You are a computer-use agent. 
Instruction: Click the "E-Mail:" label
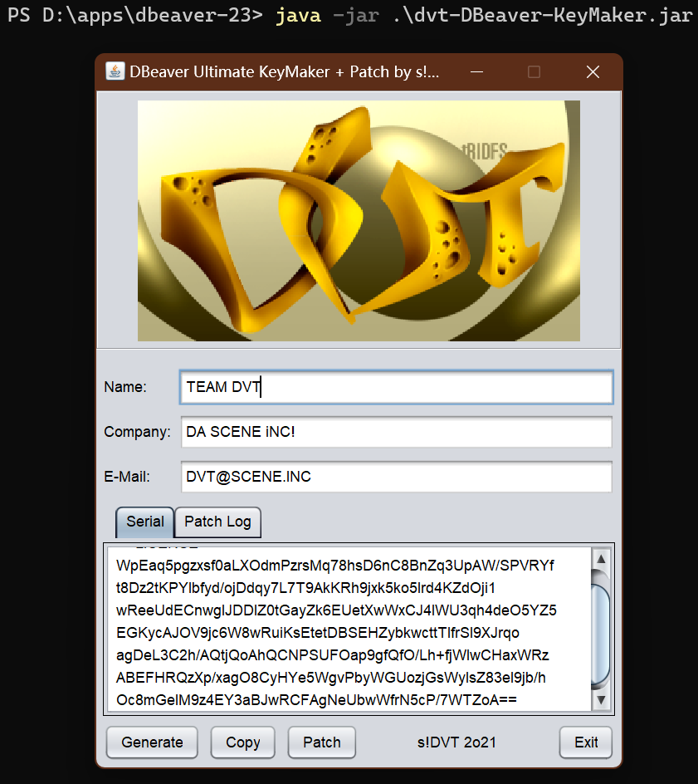127,477
